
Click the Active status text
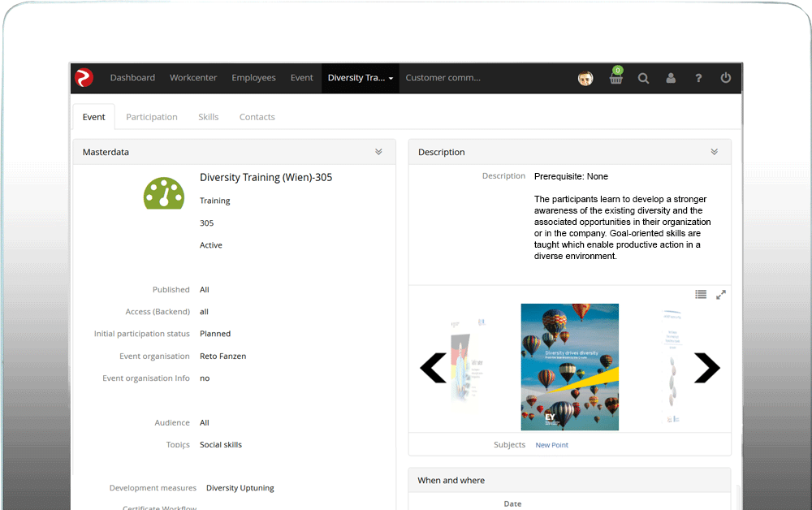click(x=211, y=245)
